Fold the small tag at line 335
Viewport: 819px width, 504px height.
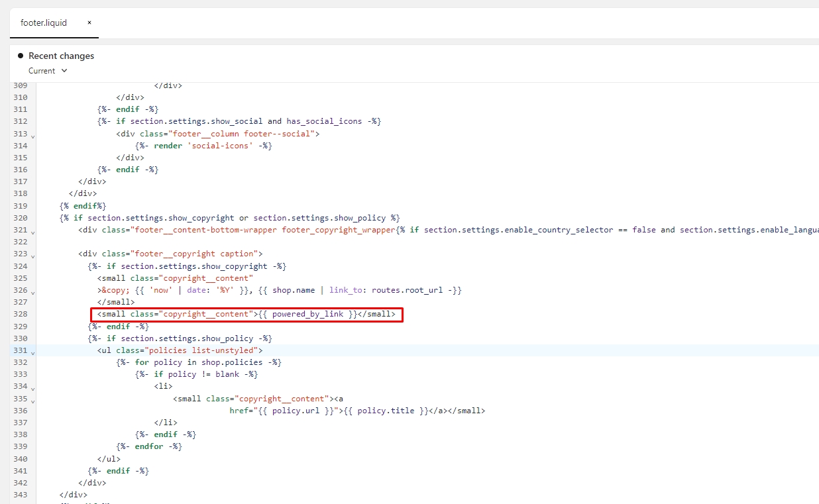(32, 400)
